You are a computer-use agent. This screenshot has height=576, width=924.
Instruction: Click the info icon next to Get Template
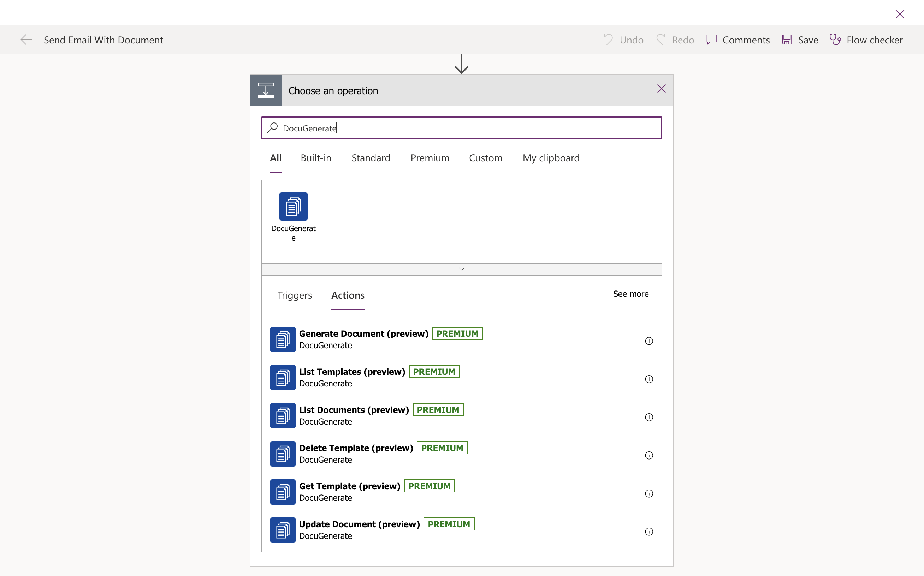(x=649, y=493)
